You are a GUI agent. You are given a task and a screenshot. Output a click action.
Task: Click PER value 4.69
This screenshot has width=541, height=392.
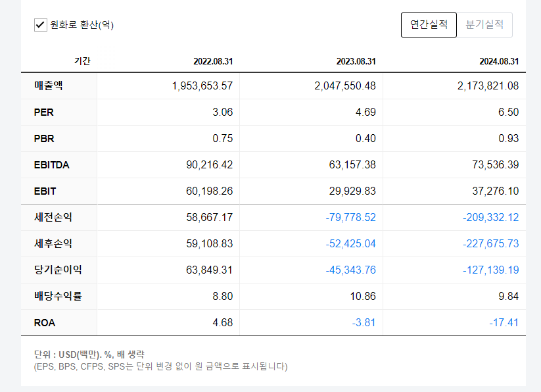(365, 112)
